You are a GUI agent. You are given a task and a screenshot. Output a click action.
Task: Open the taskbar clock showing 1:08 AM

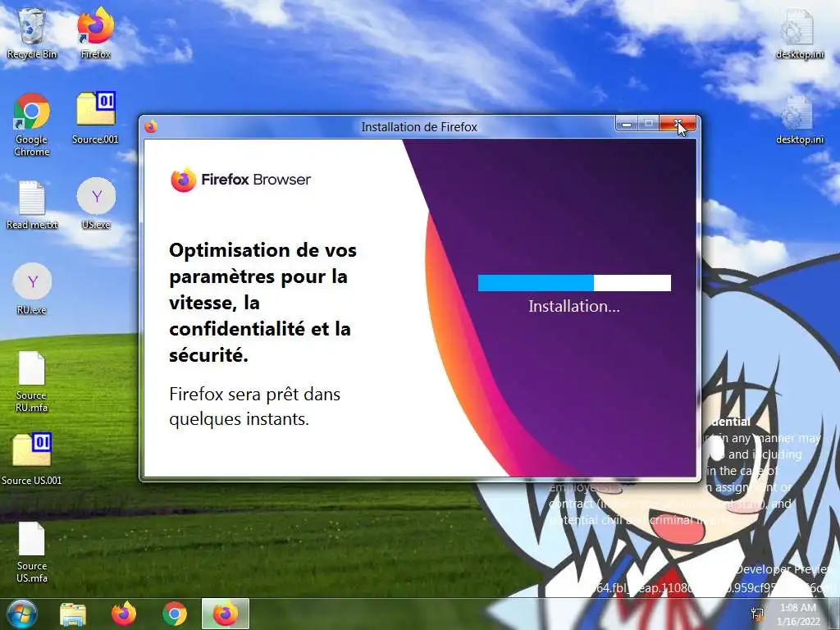pyautogui.click(x=798, y=614)
